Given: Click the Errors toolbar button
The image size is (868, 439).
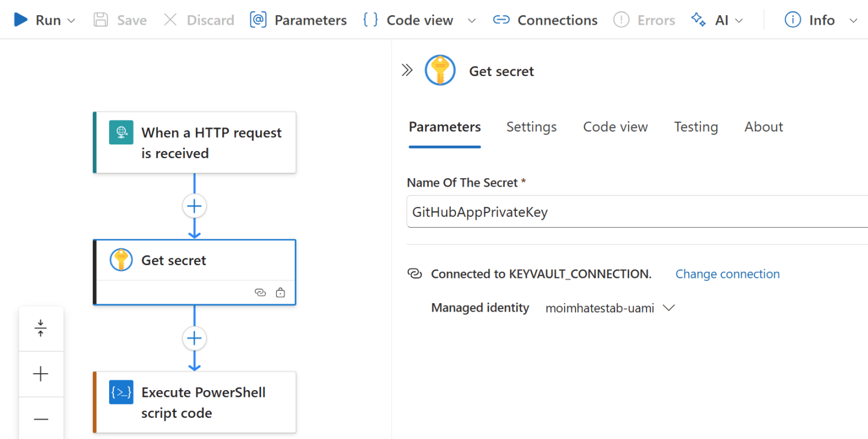Looking at the screenshot, I should click(644, 20).
